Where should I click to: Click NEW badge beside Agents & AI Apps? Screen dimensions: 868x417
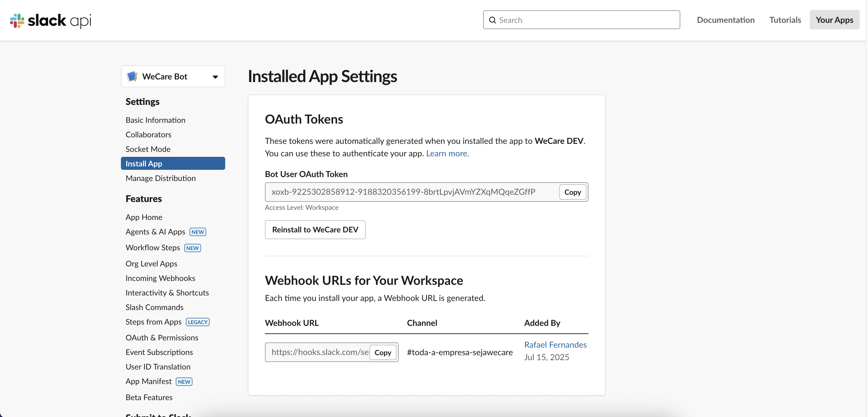coord(198,232)
